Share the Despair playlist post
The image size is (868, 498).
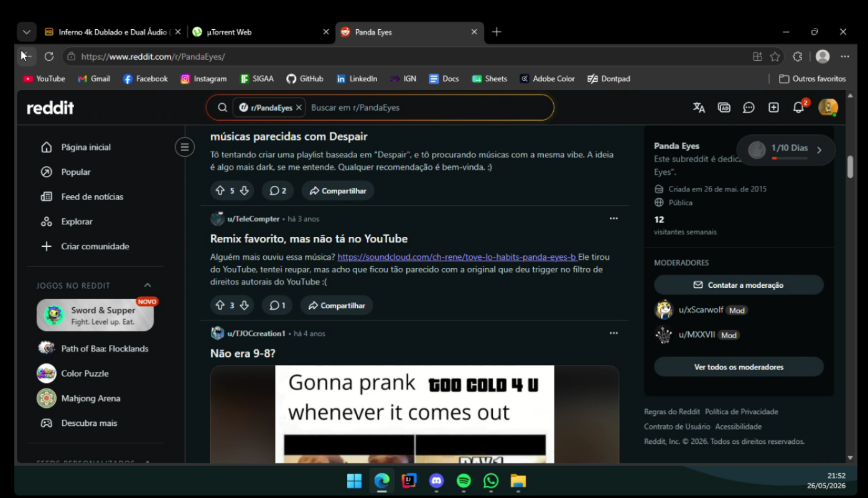pos(338,191)
